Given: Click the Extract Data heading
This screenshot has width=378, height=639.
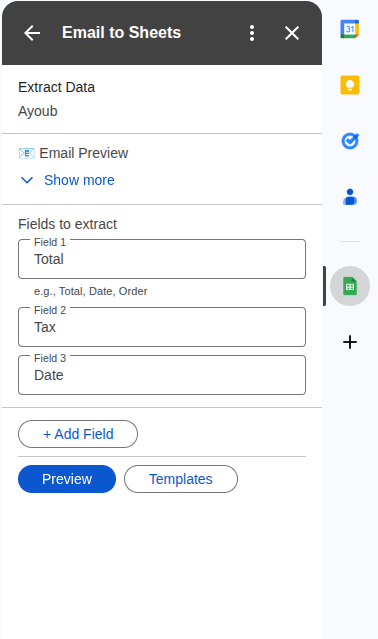Looking at the screenshot, I should [57, 87].
